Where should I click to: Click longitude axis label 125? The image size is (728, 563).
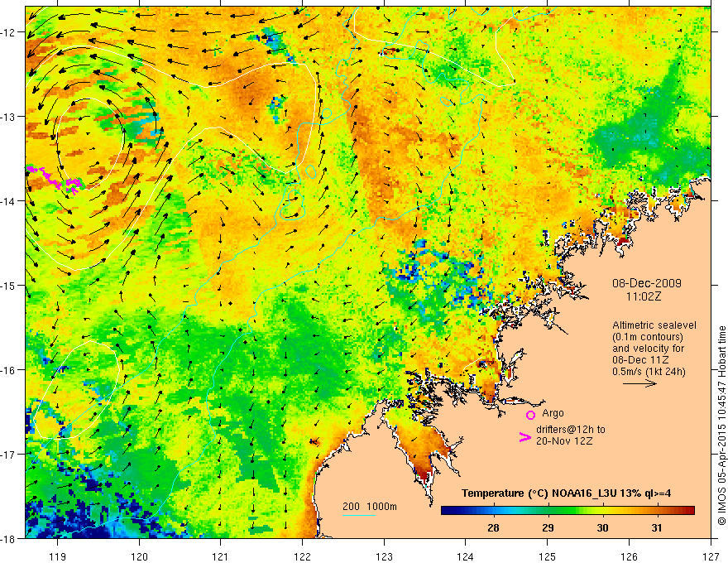(548, 556)
